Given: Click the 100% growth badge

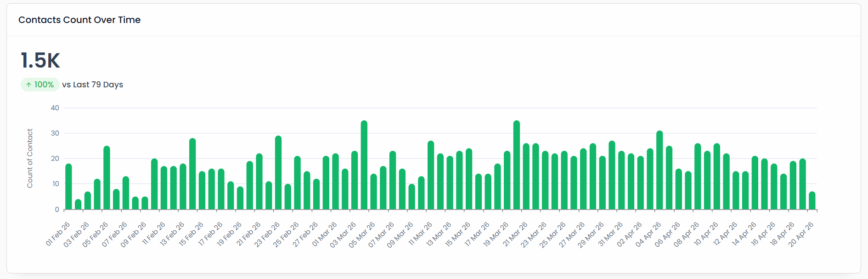Looking at the screenshot, I should (x=40, y=85).
